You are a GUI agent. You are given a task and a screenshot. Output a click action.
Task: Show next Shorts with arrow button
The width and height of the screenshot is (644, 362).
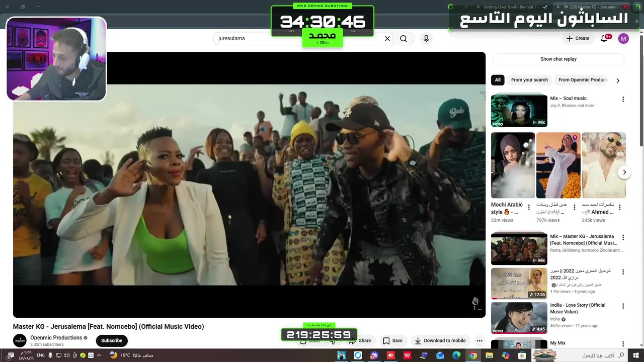624,172
